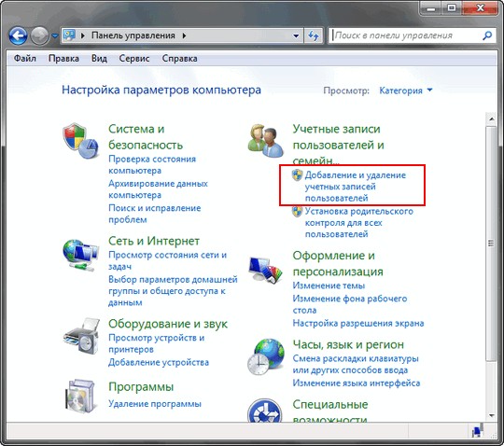The image size is (504, 446).
Task: Open Просмотр состояния сети и задач
Action: (x=167, y=260)
